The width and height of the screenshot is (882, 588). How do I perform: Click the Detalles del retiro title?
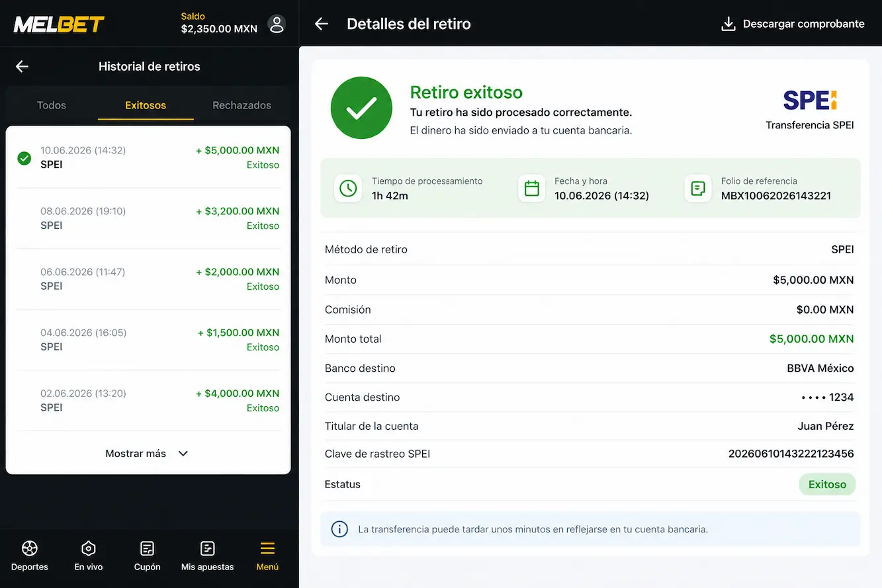pyautogui.click(x=409, y=24)
